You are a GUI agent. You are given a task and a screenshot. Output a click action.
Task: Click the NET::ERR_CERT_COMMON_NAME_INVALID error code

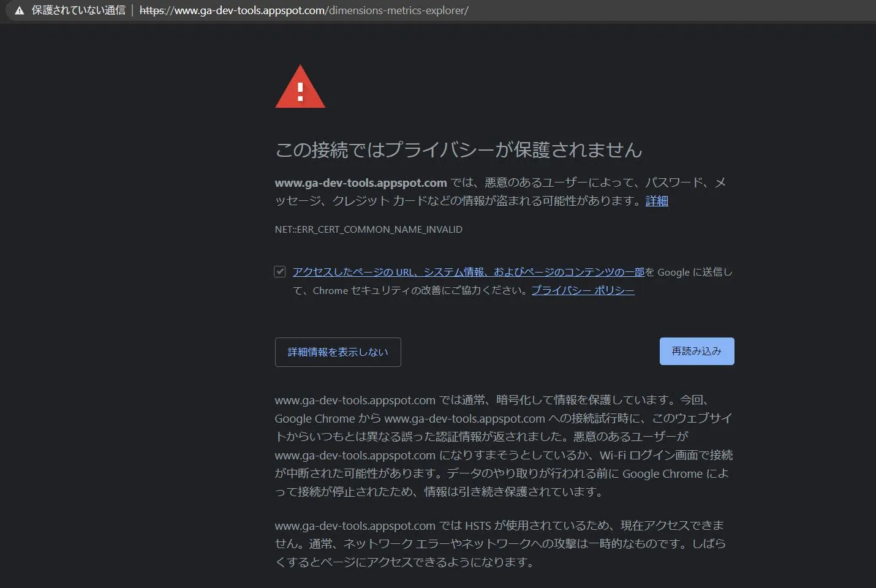pyautogui.click(x=369, y=230)
